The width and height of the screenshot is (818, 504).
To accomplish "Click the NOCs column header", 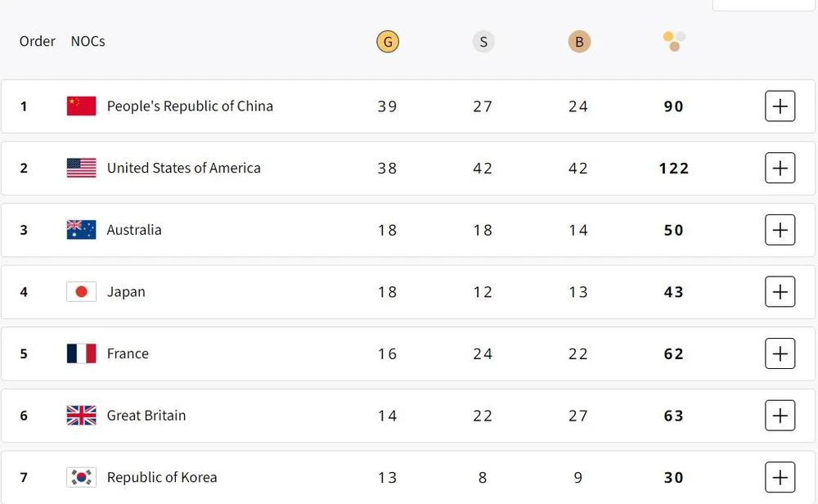I will pos(88,41).
